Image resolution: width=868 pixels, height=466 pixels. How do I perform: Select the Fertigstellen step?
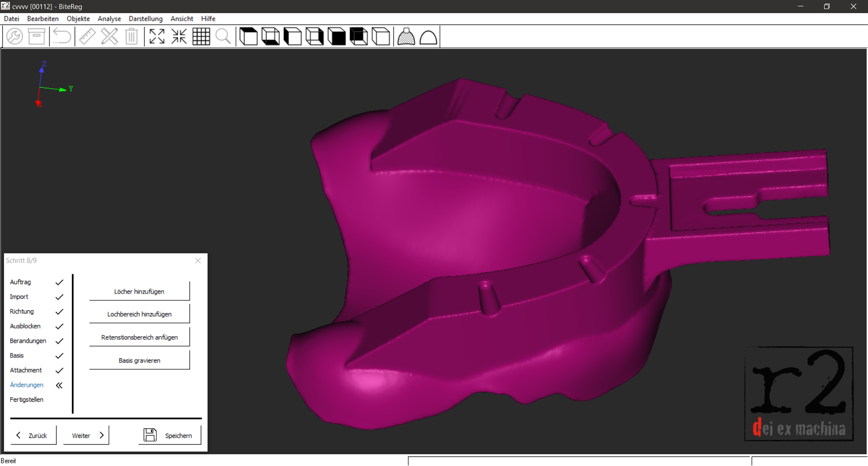click(27, 399)
